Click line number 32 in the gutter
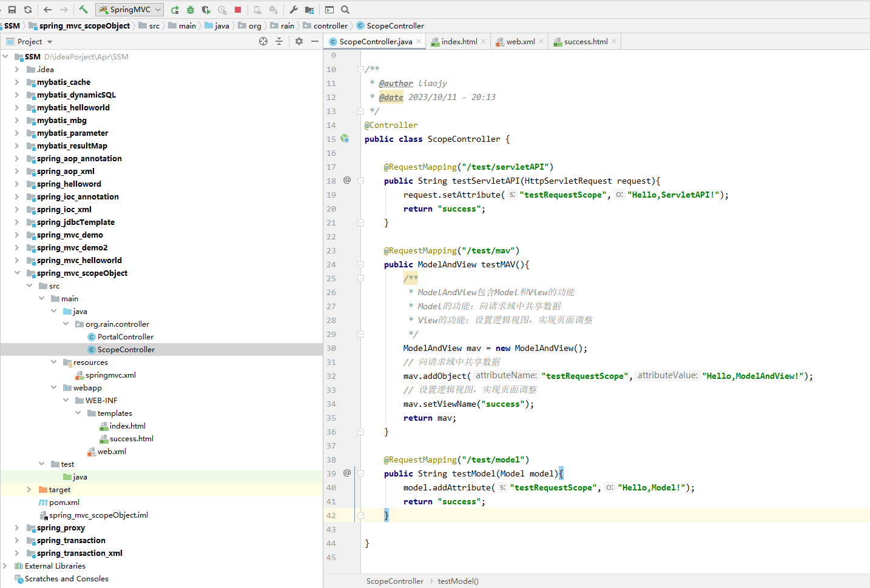 pos(331,376)
